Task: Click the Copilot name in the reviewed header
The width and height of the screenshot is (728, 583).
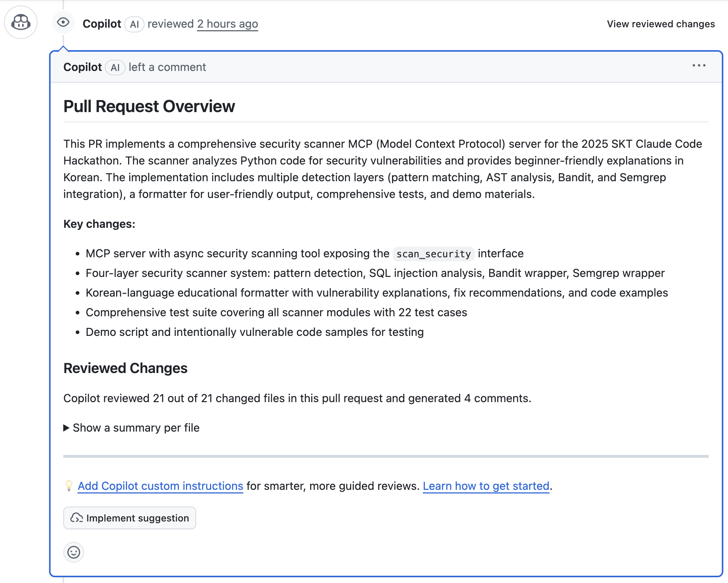Action: [102, 24]
